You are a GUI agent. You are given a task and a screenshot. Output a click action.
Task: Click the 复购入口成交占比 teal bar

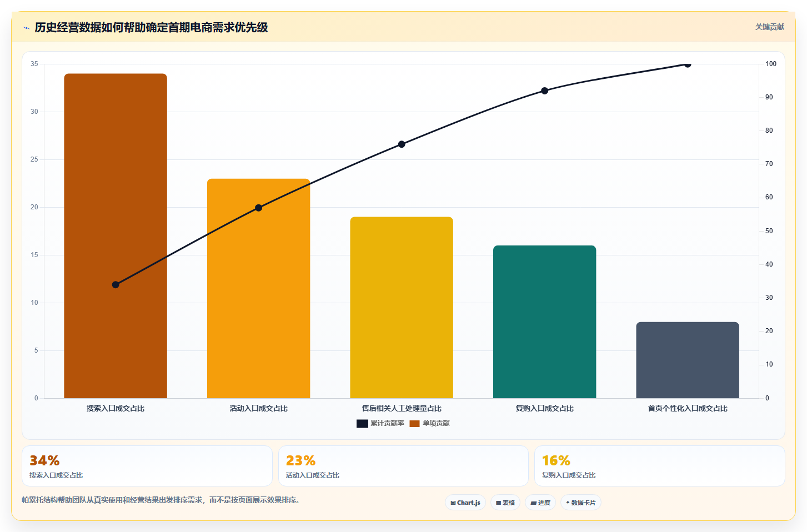pyautogui.click(x=544, y=322)
